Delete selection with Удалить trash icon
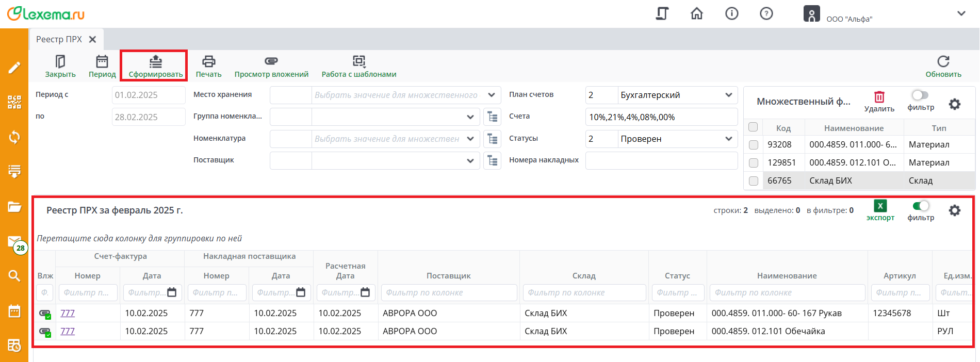 [x=879, y=97]
